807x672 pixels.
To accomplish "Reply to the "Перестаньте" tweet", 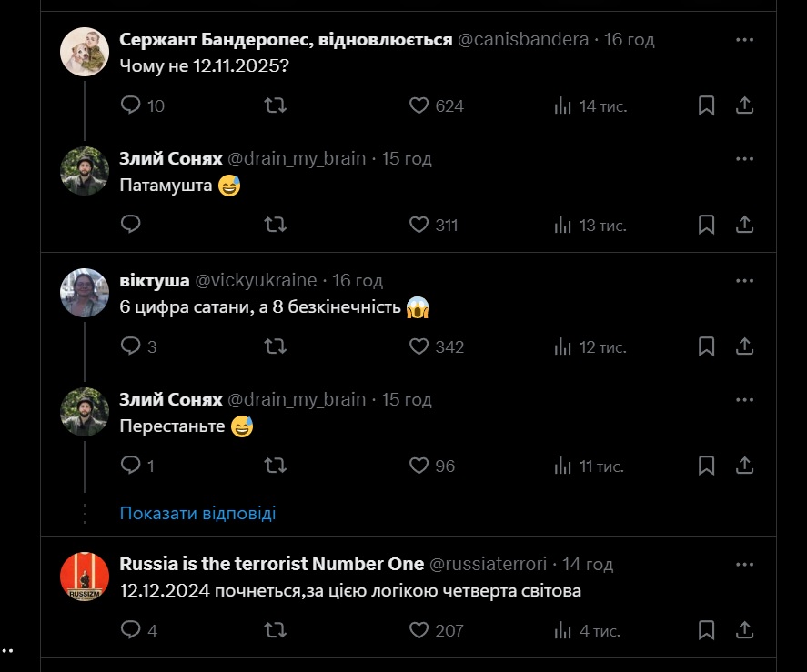I will (x=131, y=466).
